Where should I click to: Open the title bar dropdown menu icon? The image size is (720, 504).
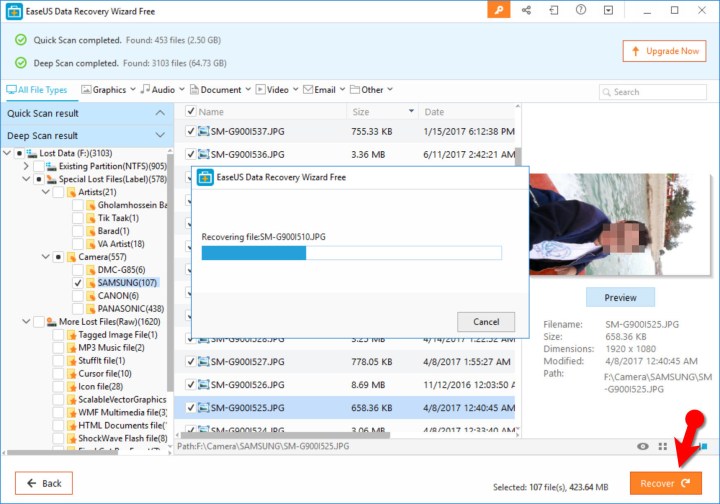pyautogui.click(x=607, y=9)
